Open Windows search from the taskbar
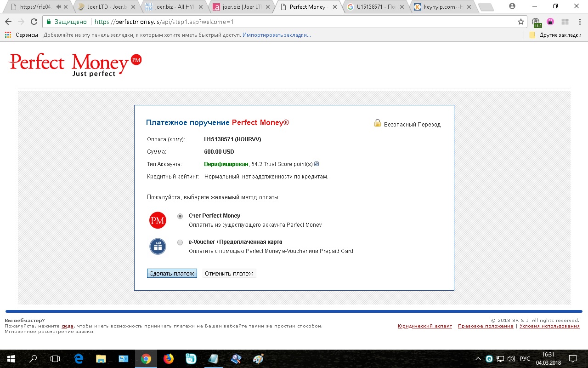588x368 pixels. (33, 359)
